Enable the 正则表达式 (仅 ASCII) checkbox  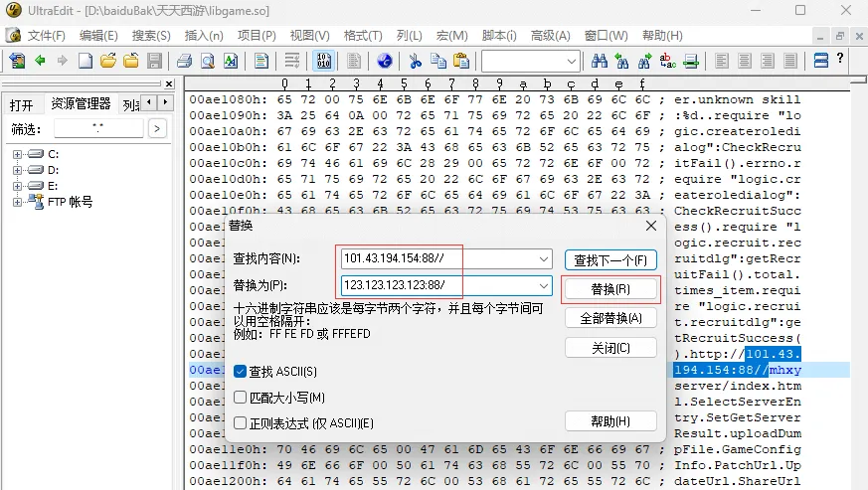click(240, 423)
